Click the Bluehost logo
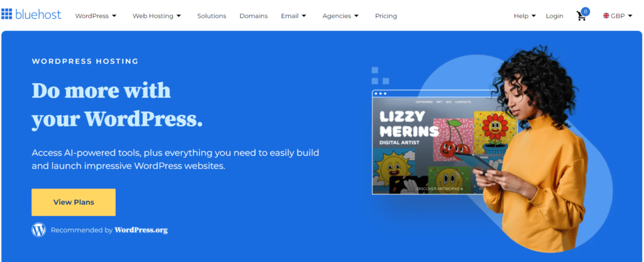 click(31, 14)
